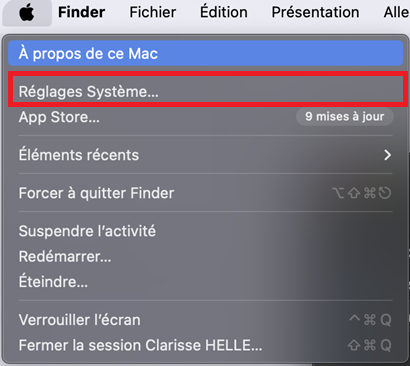Click Verrouiller l'écran shortcut keys icon

[370, 320]
